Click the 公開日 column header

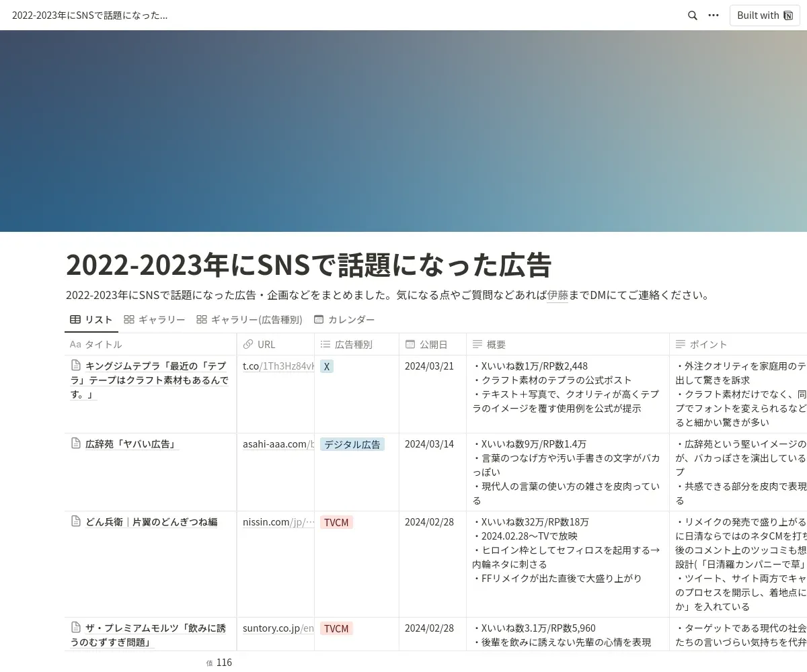pos(432,344)
